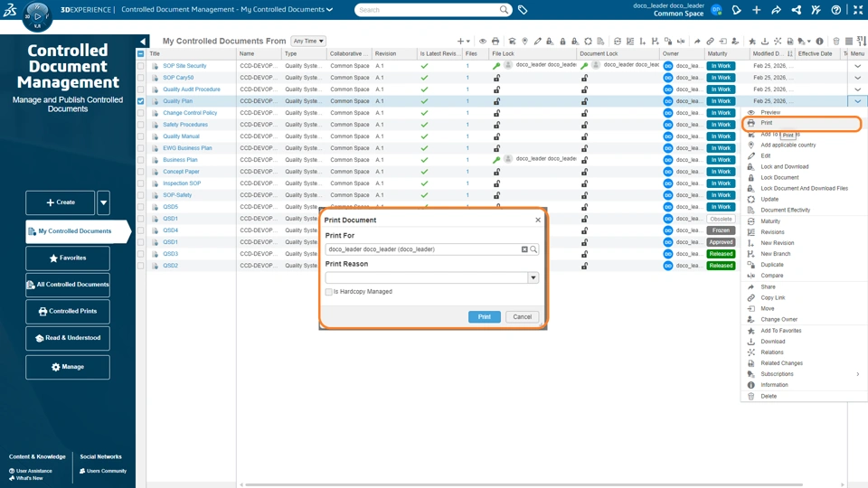
Task: Check the Safety Procedures row checkbox
Action: coord(141,125)
